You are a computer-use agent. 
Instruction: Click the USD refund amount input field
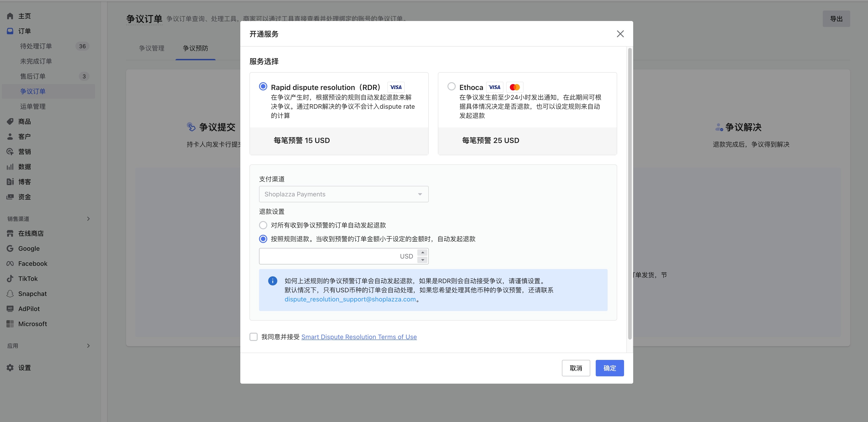(x=328, y=256)
